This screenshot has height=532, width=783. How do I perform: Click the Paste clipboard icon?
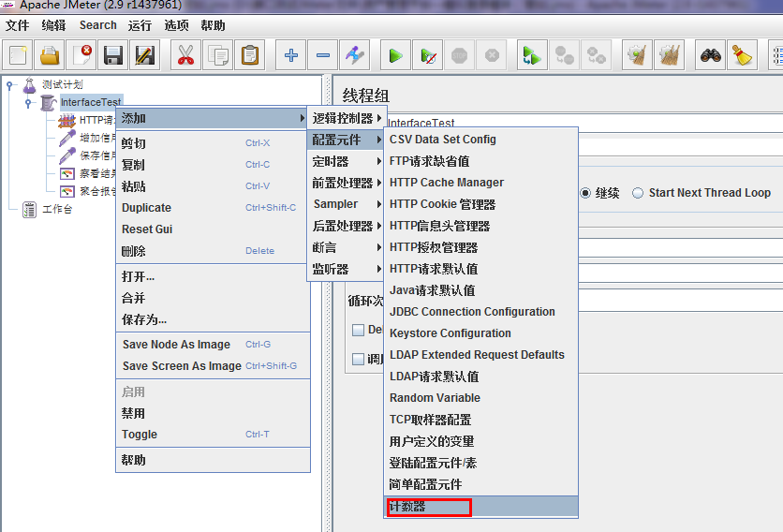[250, 55]
